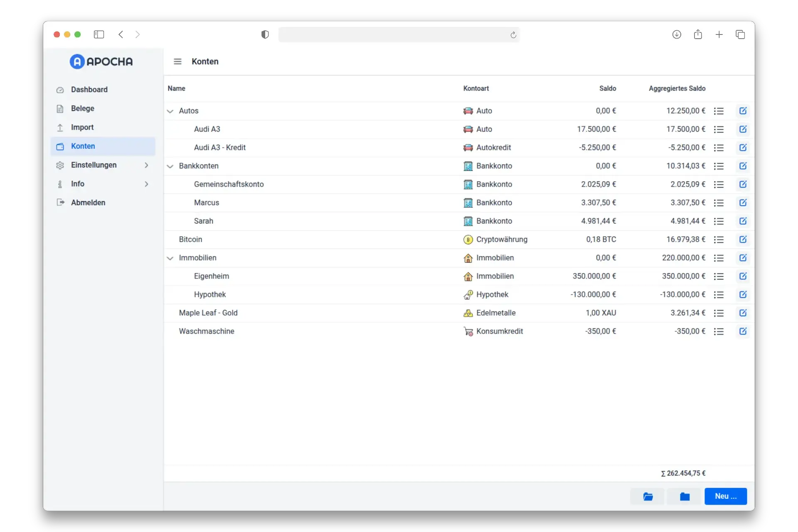This screenshot has width=798, height=532.
Task: Open list icon for Audi A3 - Kredit
Action: [x=719, y=148]
